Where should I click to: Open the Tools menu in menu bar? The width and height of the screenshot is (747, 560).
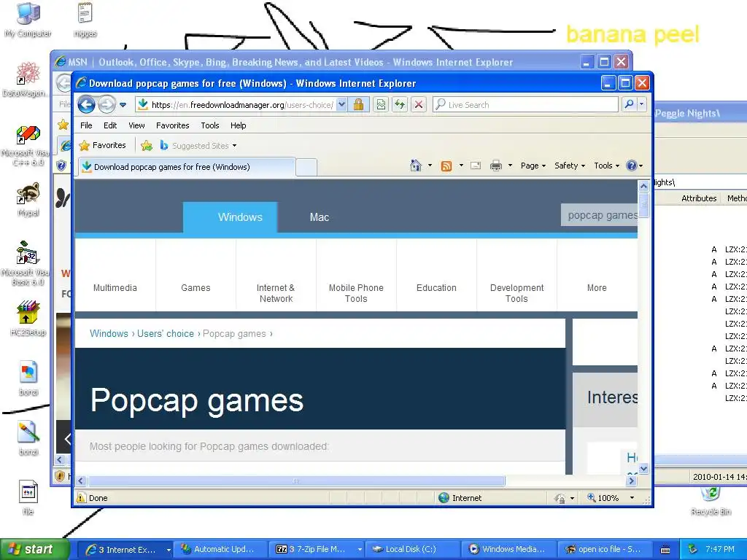pyautogui.click(x=209, y=125)
